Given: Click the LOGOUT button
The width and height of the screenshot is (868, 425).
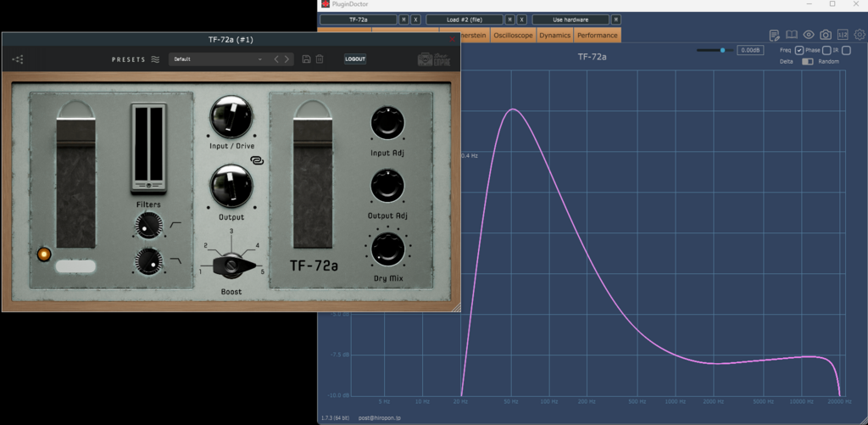Looking at the screenshot, I should click(x=355, y=59).
